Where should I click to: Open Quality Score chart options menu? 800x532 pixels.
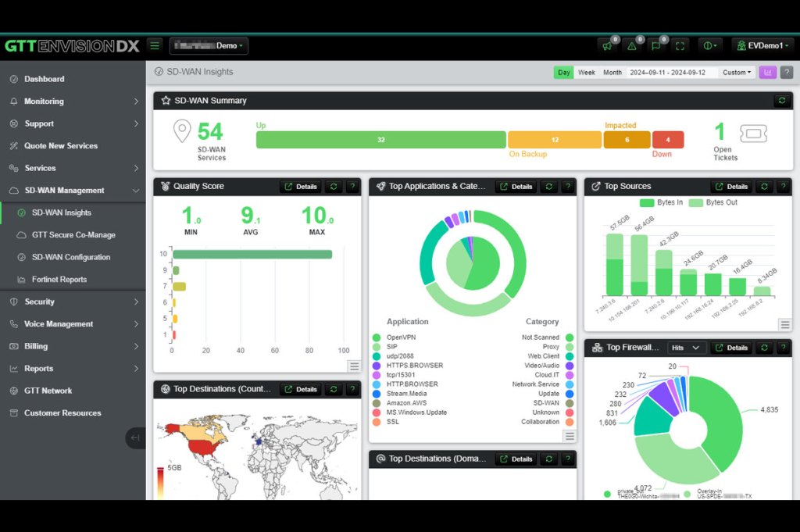pos(354,366)
